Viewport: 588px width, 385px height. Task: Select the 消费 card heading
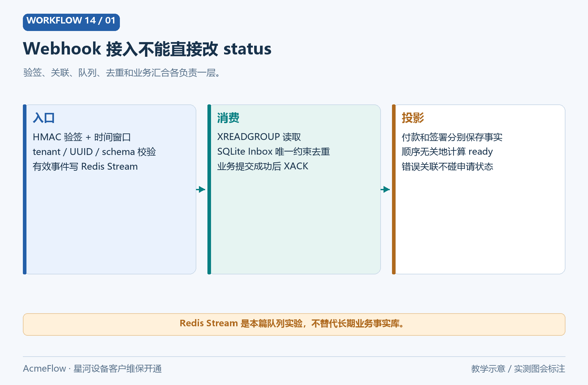pos(228,118)
